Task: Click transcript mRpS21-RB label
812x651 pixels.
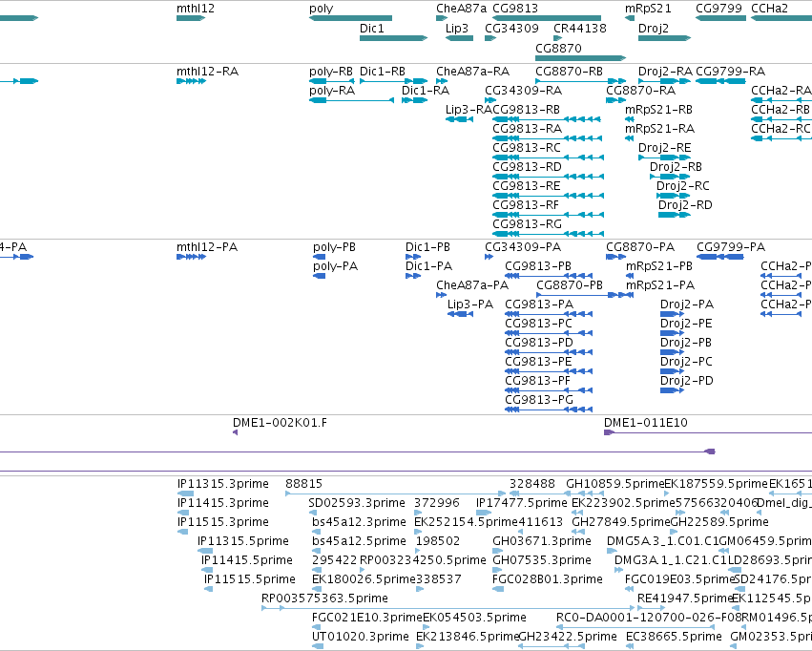Action: pyautogui.click(x=658, y=109)
